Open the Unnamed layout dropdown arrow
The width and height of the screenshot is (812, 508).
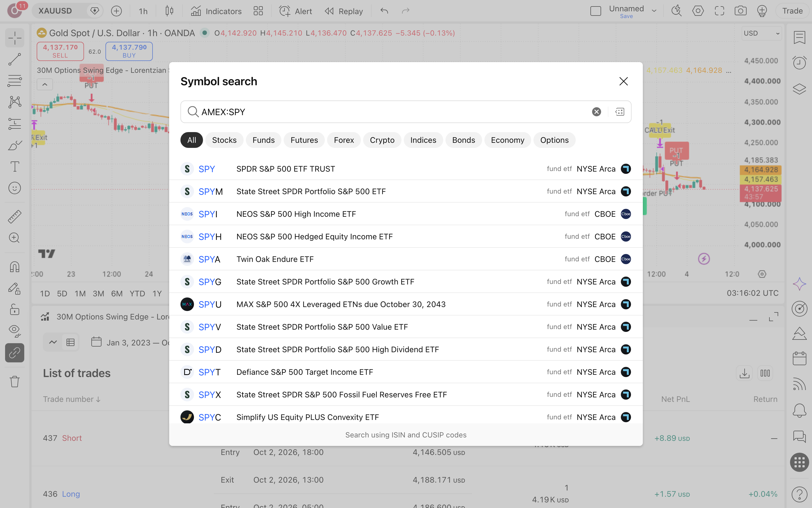(654, 11)
